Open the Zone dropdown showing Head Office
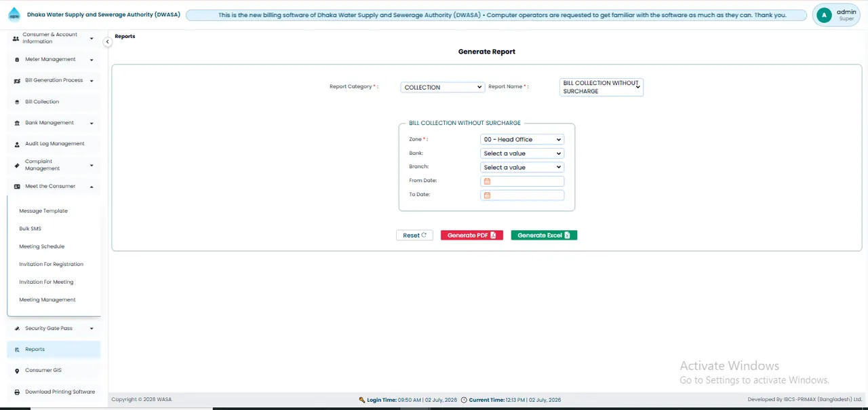Viewport: 868px width, 410px height. (522, 139)
